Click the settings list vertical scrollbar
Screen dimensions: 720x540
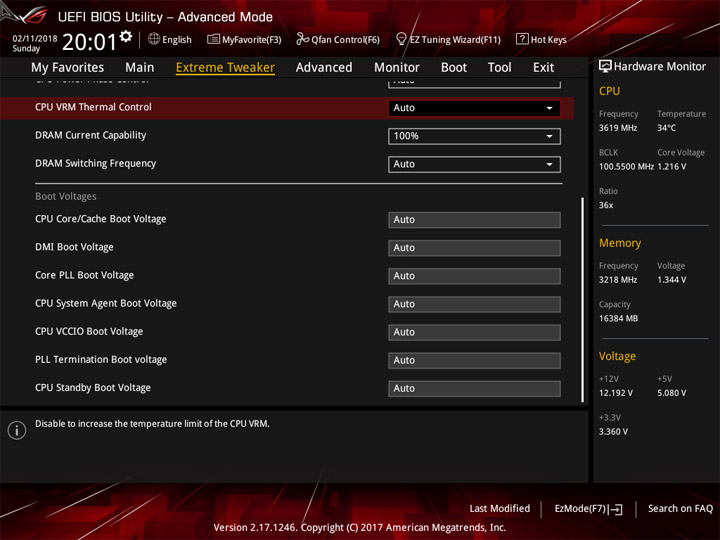click(582, 300)
